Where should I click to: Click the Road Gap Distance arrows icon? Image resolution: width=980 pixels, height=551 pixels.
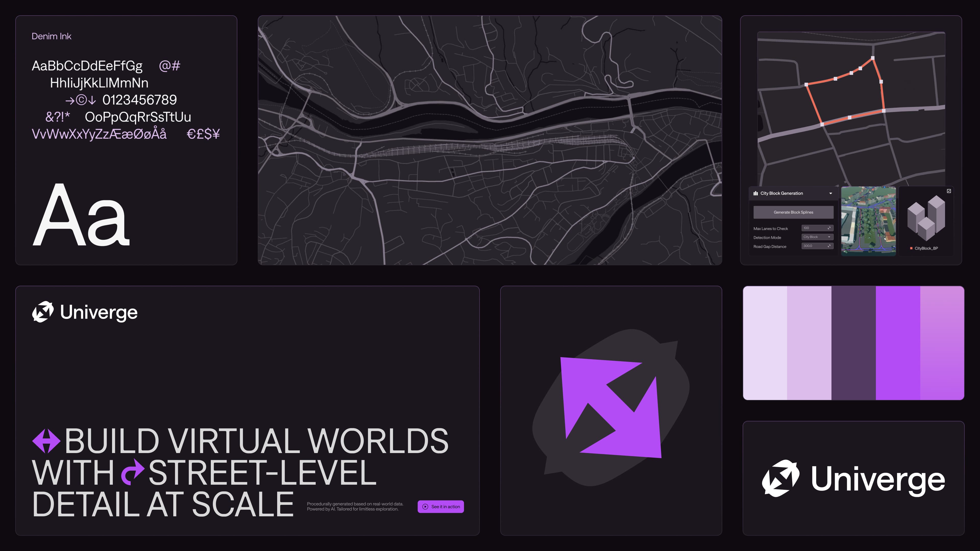[829, 246]
